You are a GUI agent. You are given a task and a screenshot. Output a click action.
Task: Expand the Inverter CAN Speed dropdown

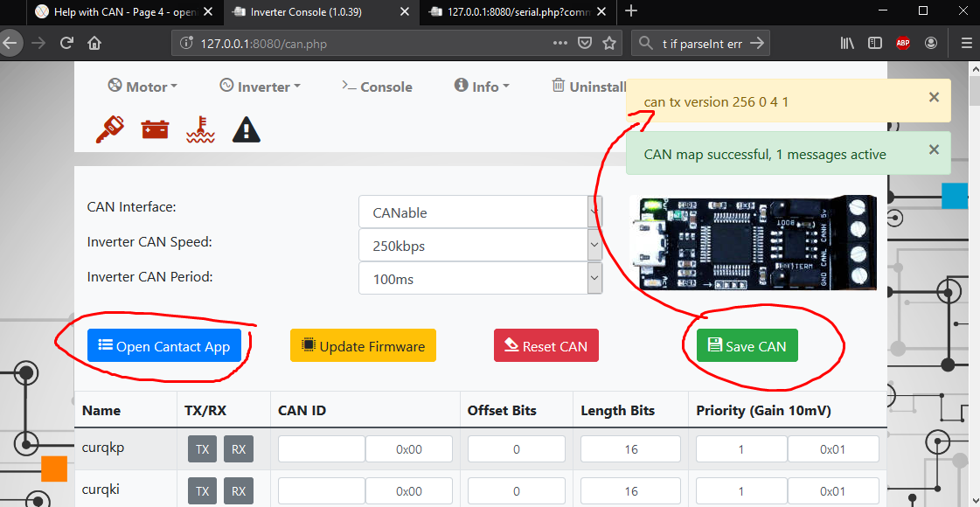(480, 246)
